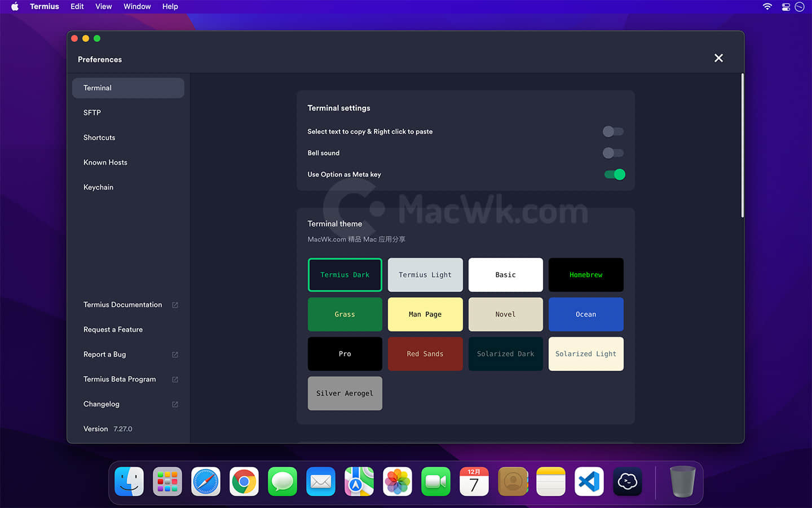Open Maps from the Dock
812x508 pixels.
pos(359,481)
